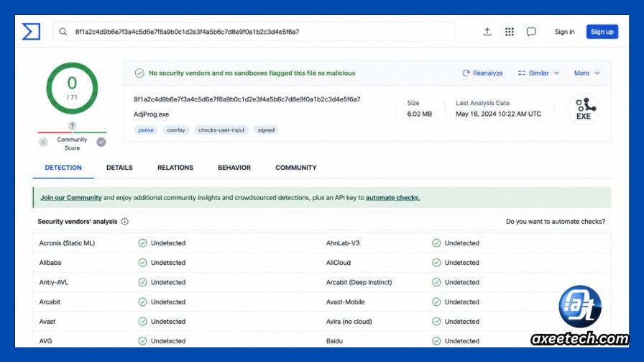644x362 pixels.
Task: Click the Sign in link
Action: (x=565, y=32)
